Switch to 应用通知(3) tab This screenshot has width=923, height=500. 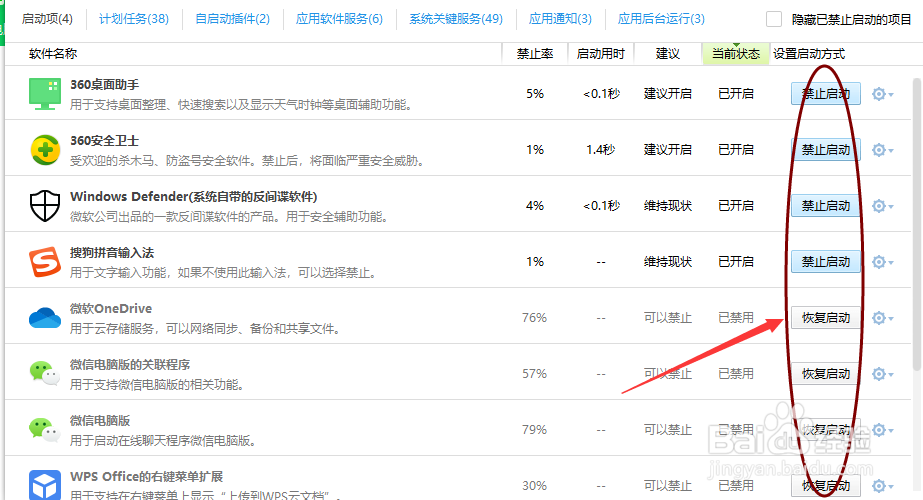[x=560, y=19]
